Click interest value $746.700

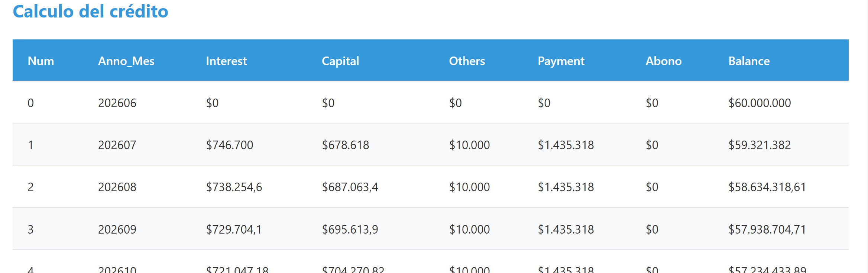tap(230, 145)
